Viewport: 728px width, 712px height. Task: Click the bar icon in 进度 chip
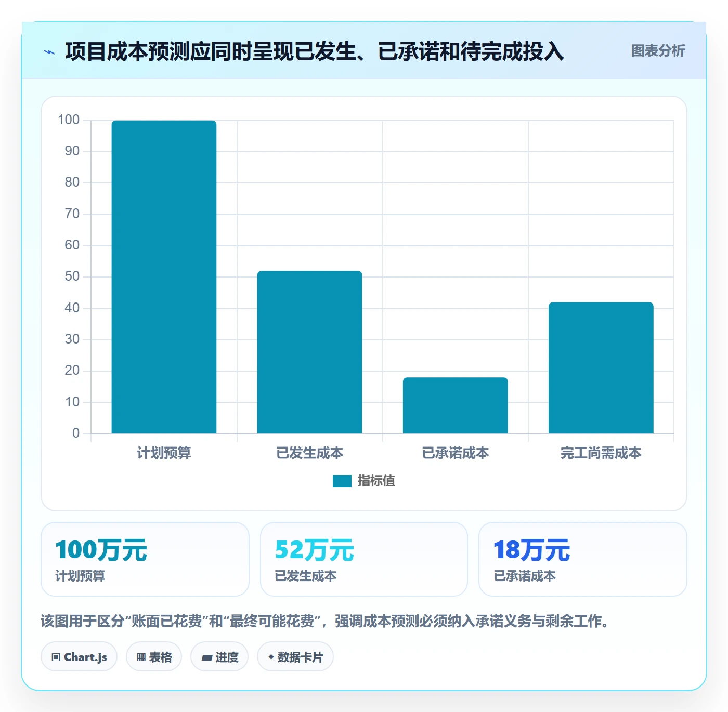[206, 658]
